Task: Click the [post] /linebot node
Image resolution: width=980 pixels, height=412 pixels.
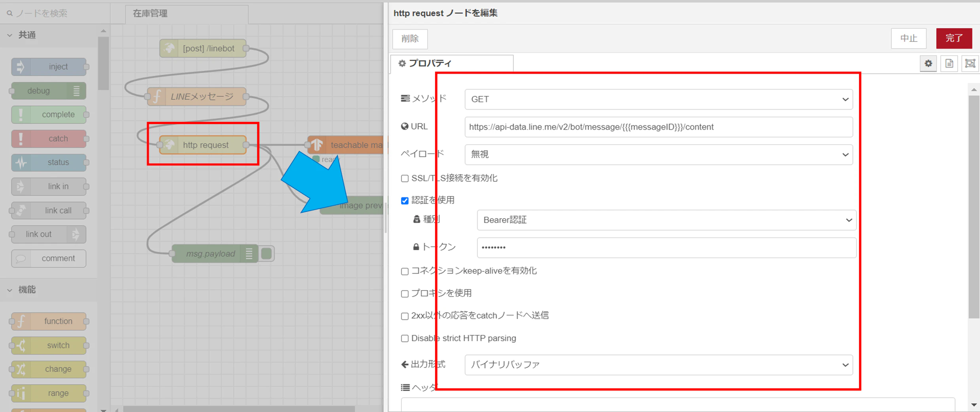Action: coord(203,48)
